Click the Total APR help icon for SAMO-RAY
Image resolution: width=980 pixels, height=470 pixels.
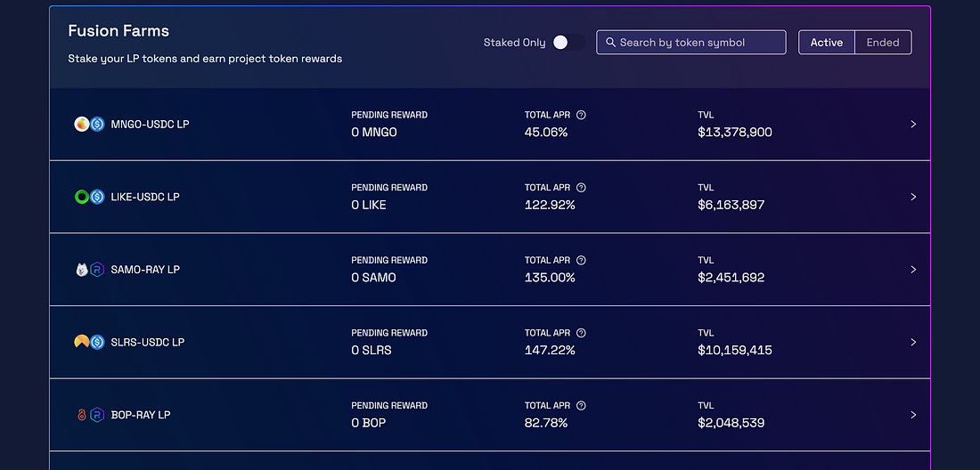[581, 261]
